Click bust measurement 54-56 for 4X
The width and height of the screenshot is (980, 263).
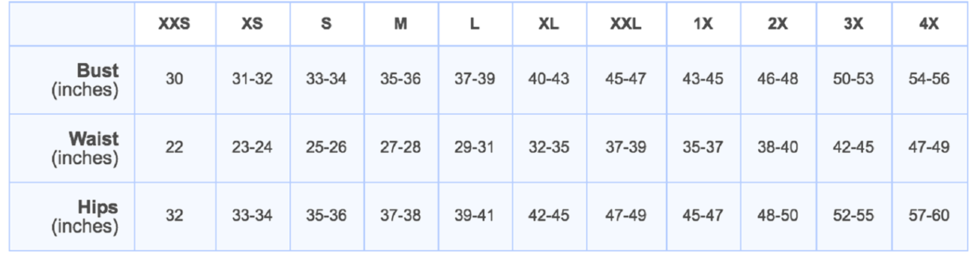pos(929,79)
